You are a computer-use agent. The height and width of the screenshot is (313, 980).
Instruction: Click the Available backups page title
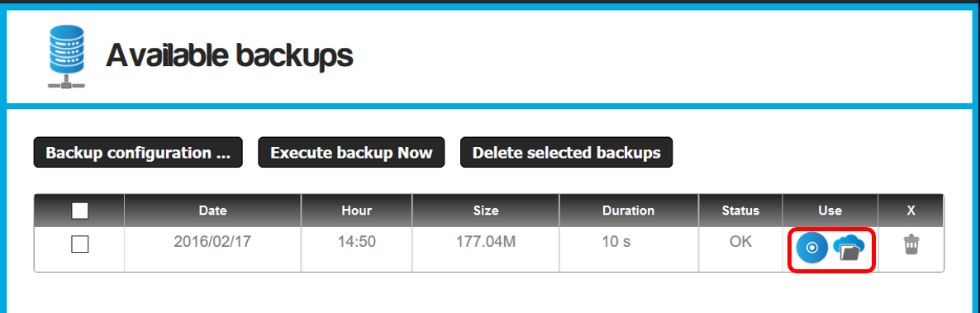230,56
